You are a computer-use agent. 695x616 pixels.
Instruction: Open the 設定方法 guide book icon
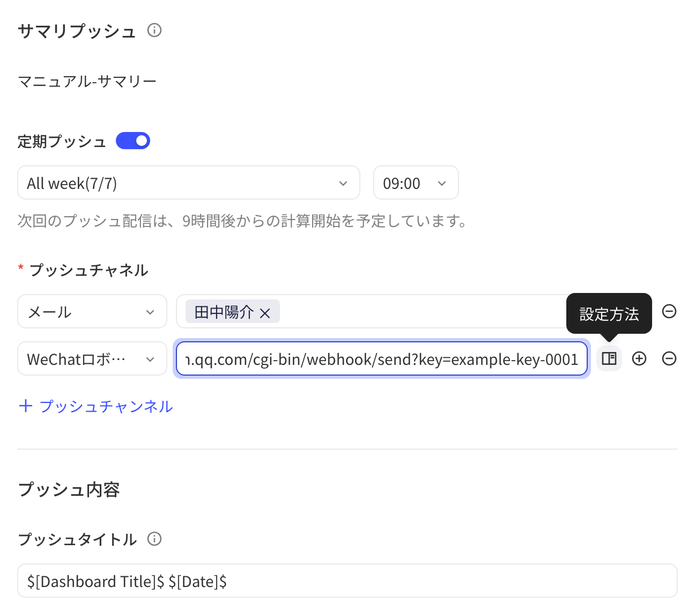(x=609, y=358)
